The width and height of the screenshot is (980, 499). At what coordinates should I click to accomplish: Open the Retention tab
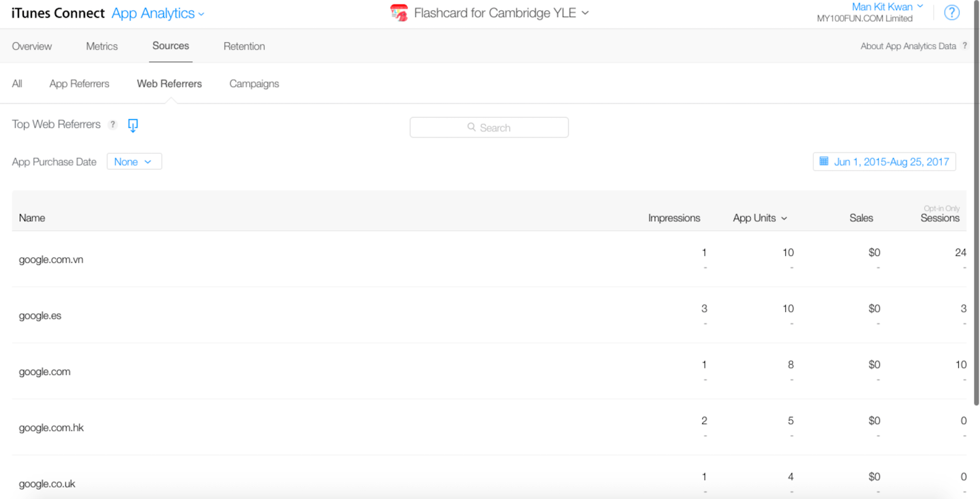click(244, 46)
